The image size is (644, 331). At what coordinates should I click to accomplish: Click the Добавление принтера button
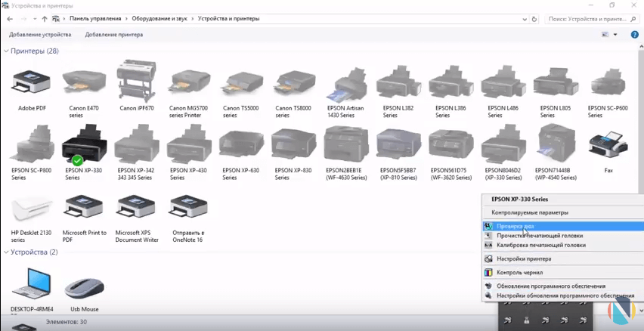point(114,35)
